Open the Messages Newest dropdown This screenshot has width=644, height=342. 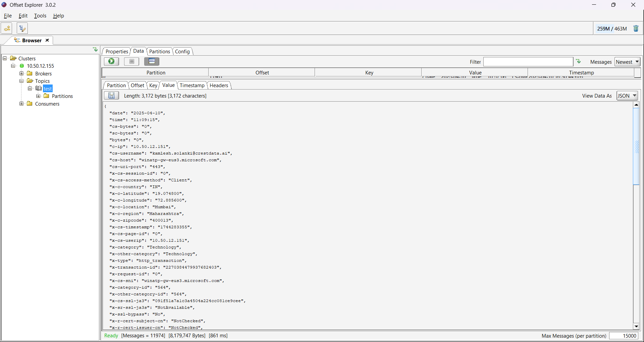point(627,62)
